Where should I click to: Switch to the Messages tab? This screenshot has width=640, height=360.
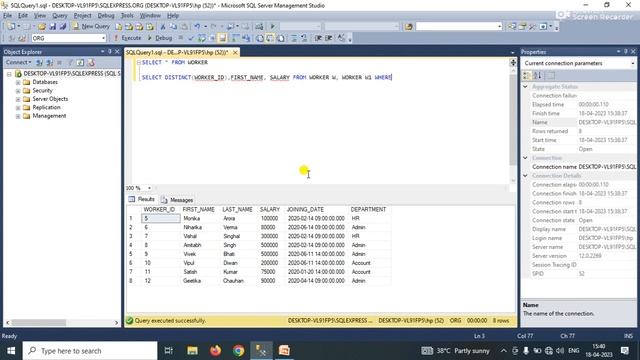point(177,200)
